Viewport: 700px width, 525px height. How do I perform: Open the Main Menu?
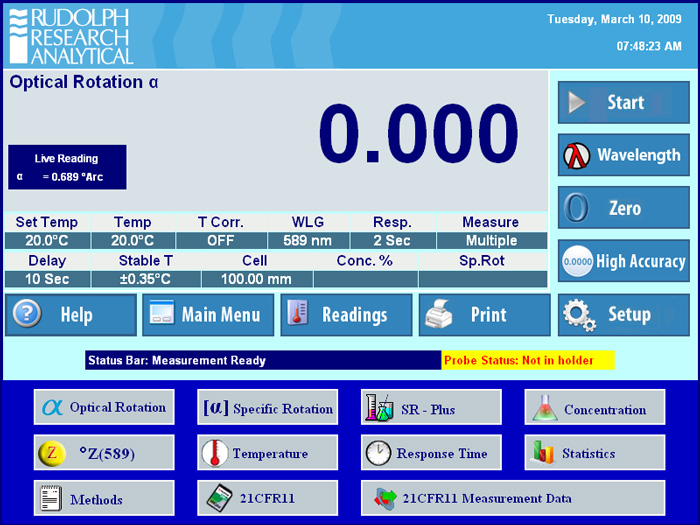coord(208,315)
